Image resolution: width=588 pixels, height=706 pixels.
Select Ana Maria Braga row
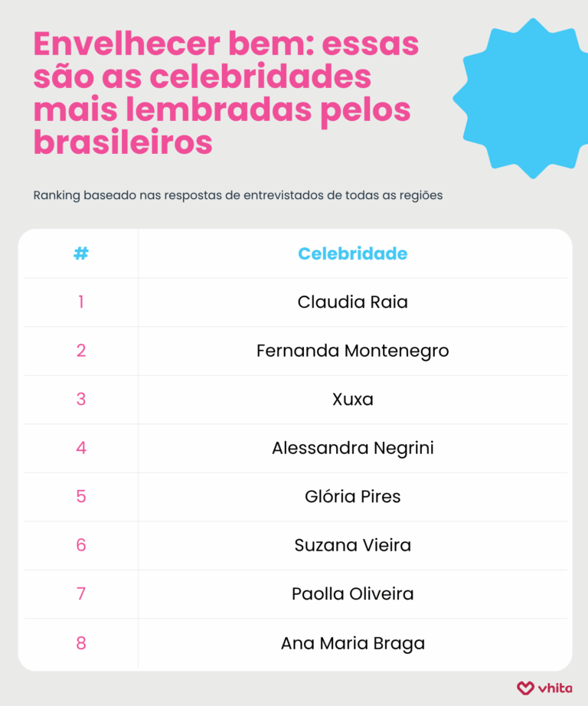coord(352,643)
